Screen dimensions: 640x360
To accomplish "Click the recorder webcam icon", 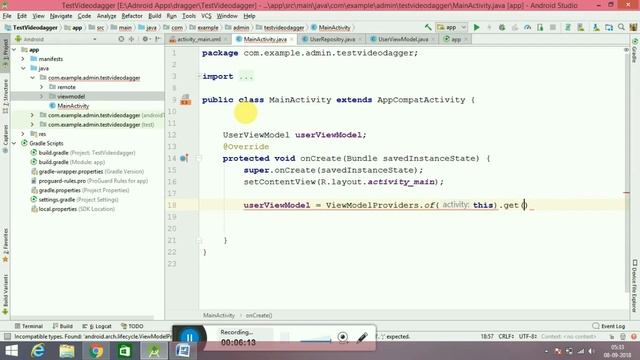I will click(342, 337).
